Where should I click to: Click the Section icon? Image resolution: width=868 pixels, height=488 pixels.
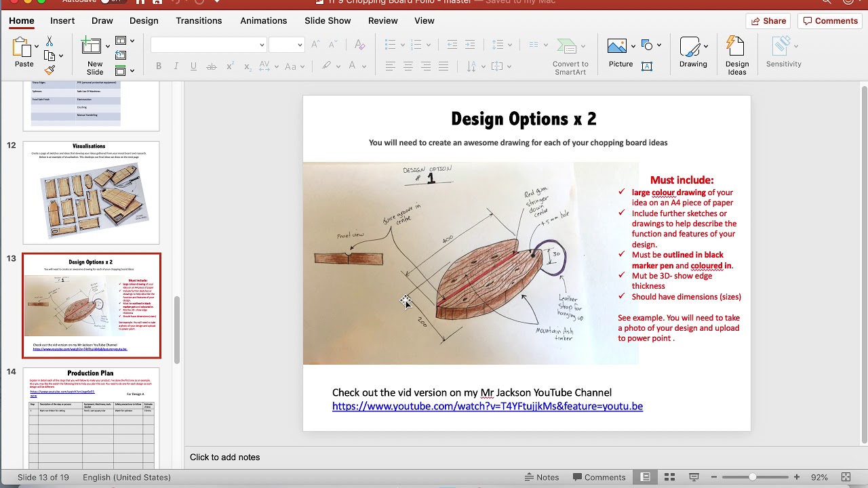click(x=121, y=70)
